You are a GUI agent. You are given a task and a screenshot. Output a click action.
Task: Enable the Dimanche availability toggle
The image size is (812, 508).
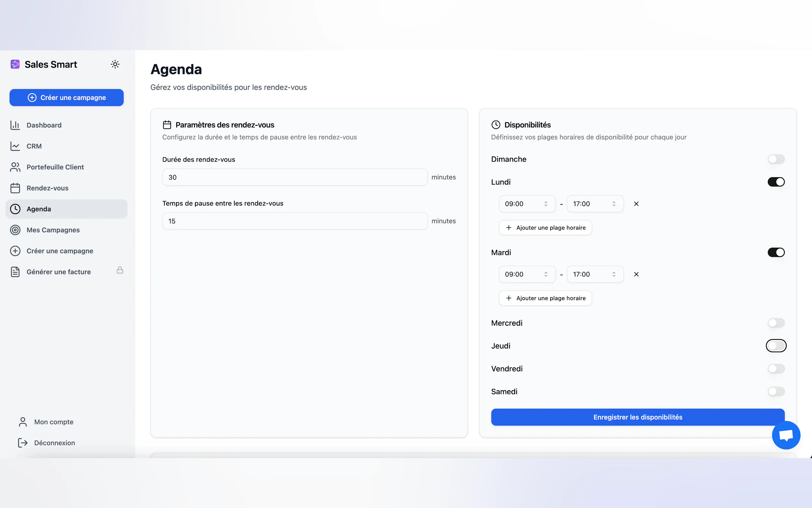pos(776,159)
